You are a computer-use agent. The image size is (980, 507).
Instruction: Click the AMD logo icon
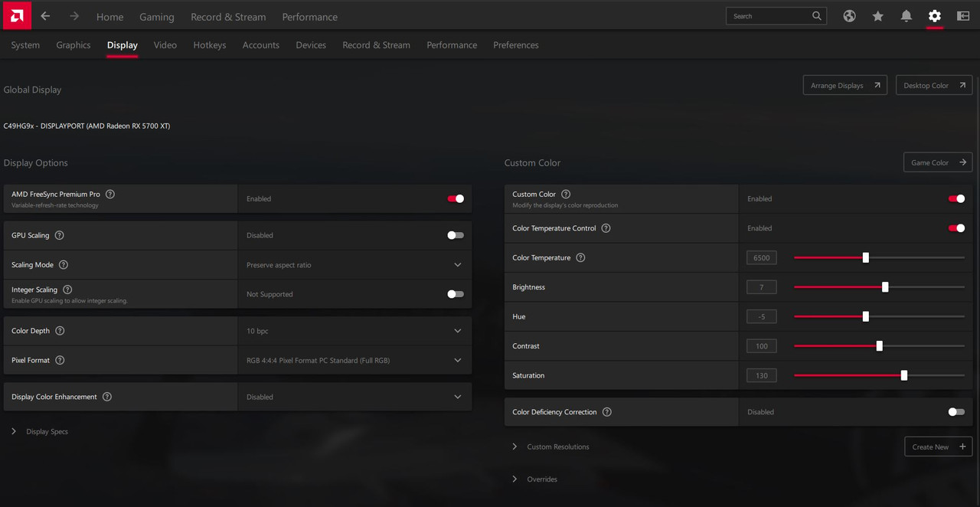pyautogui.click(x=16, y=15)
